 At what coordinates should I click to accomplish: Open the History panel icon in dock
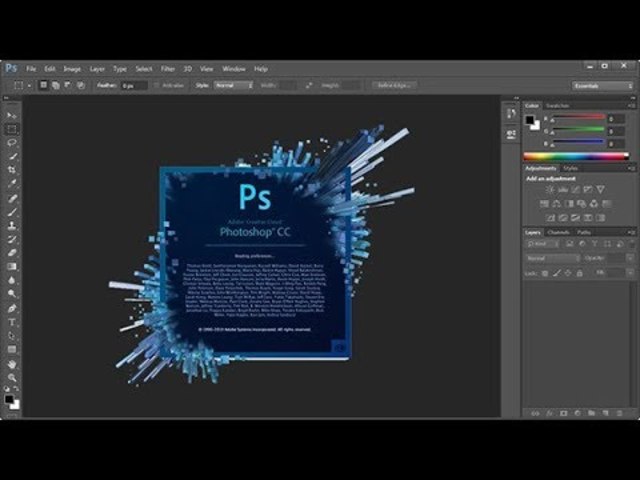(x=511, y=113)
